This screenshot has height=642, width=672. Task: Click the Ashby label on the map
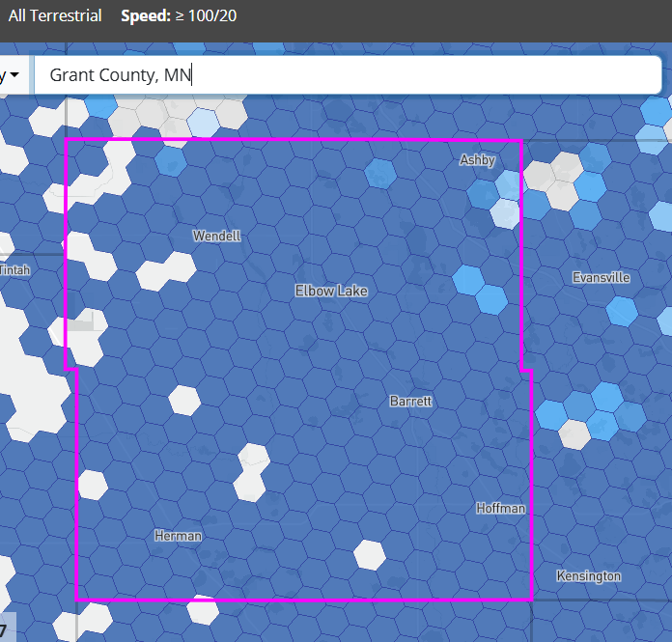tap(477, 160)
